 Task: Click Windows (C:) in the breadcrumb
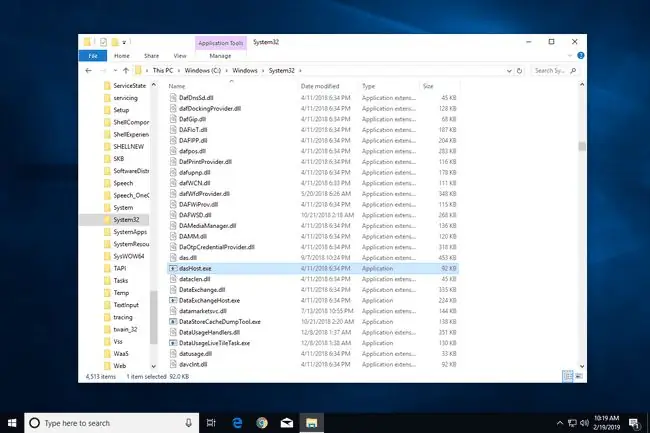pyautogui.click(x=203, y=71)
